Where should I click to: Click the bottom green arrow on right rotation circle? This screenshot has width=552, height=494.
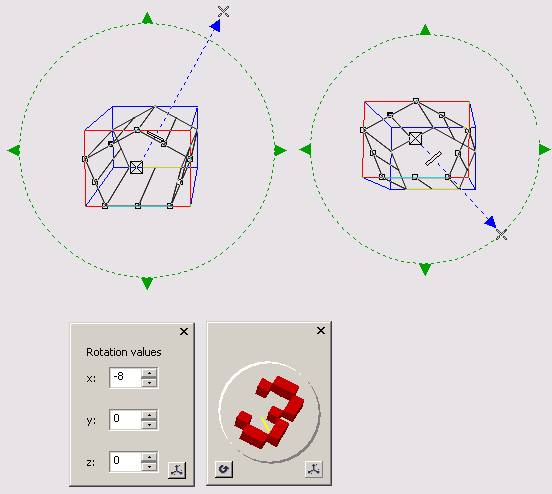pyautogui.click(x=425, y=269)
